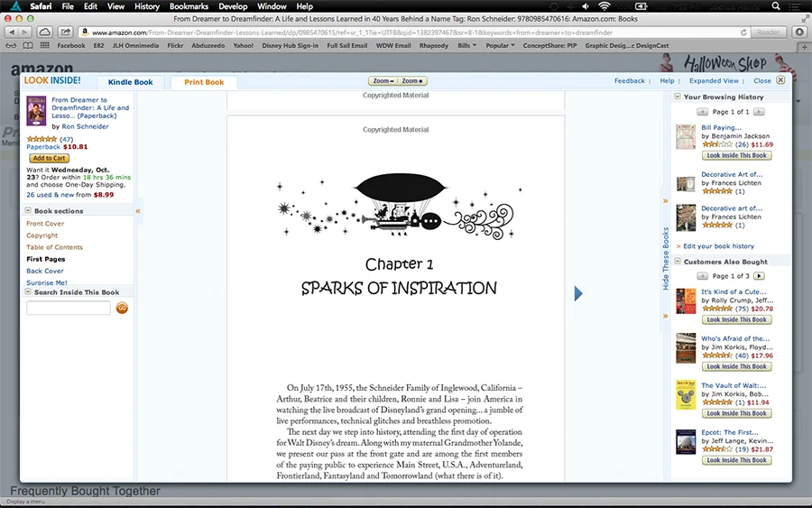Open Bookmarks book icon in bar
Viewport: 812px width, 508px height.
[28, 46]
